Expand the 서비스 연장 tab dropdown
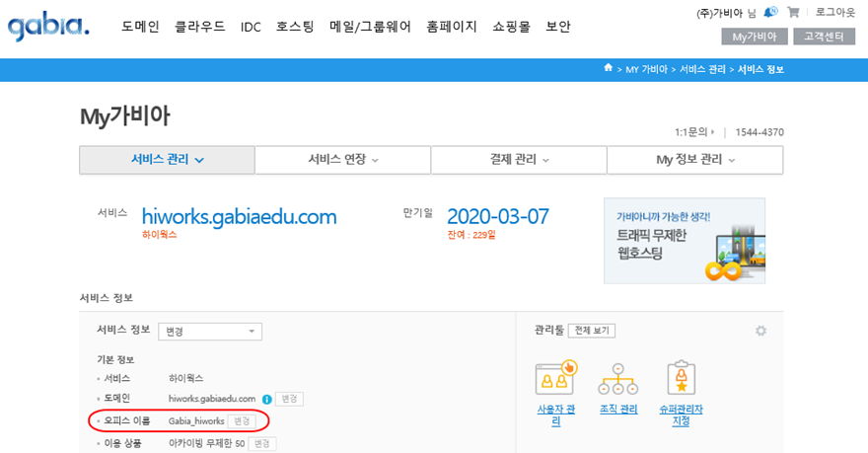The image size is (868, 453). pyautogui.click(x=343, y=160)
